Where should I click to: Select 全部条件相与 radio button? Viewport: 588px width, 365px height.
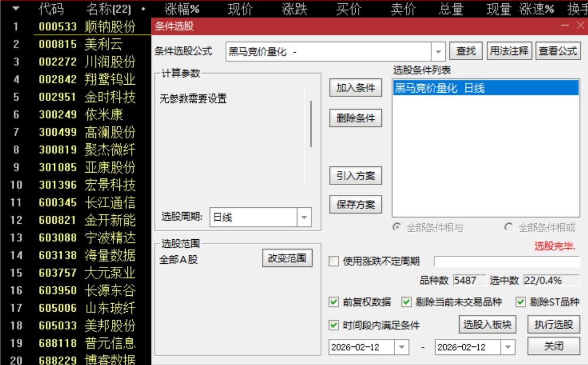pos(396,227)
